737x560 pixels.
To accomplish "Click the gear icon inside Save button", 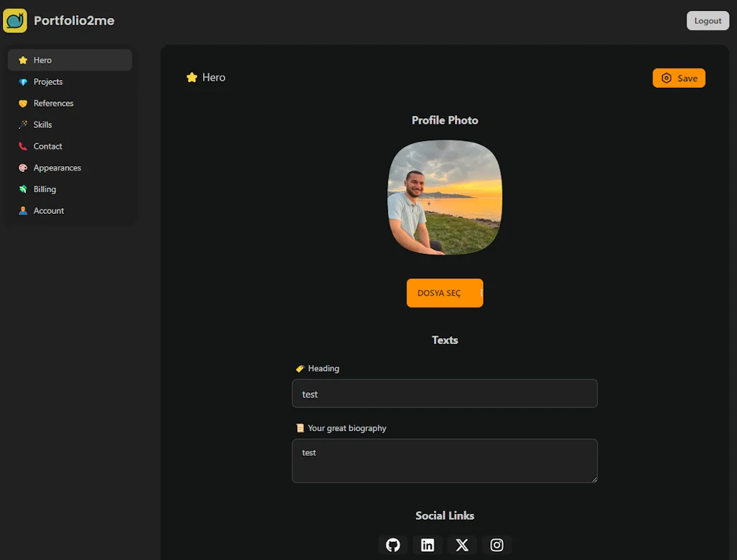I will [666, 78].
